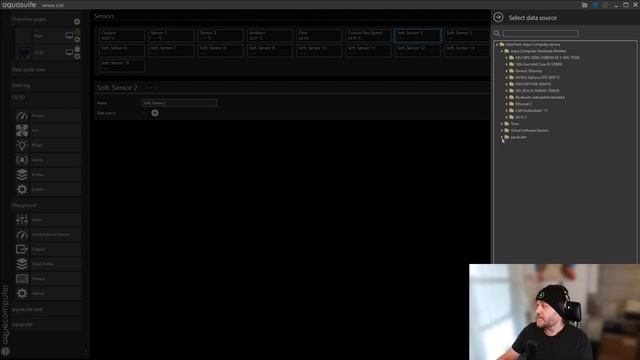This screenshot has height=360, width=640.
Task: Select the LAN connection 11 tree item
Action: point(531,111)
